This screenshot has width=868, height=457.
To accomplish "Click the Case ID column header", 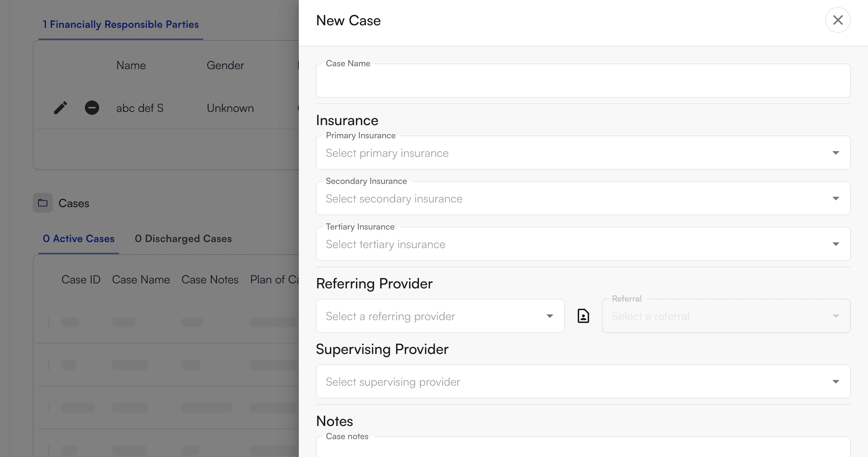I will coord(81,279).
